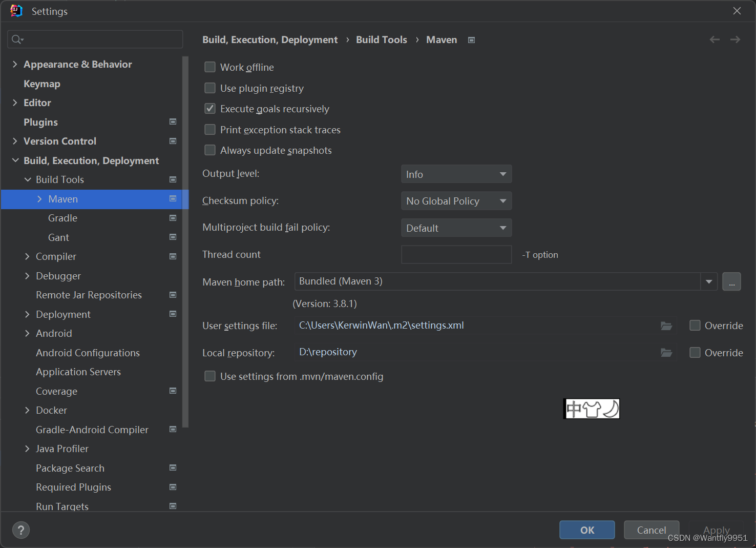This screenshot has height=548, width=756.
Task: Click Build, Execution, Deployment breadcrumb
Action: click(x=270, y=39)
